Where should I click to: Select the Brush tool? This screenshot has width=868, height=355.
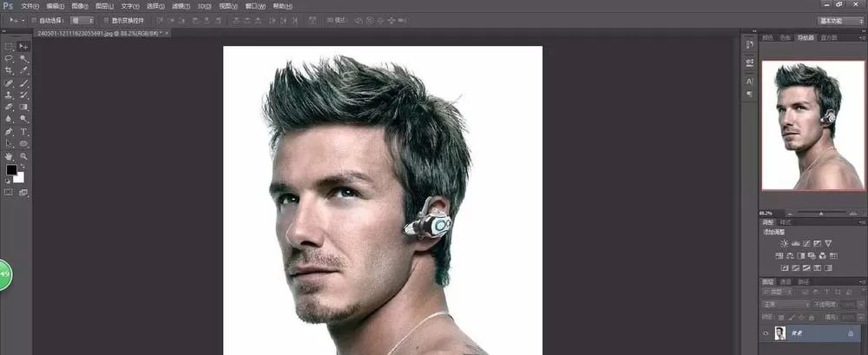tap(23, 83)
